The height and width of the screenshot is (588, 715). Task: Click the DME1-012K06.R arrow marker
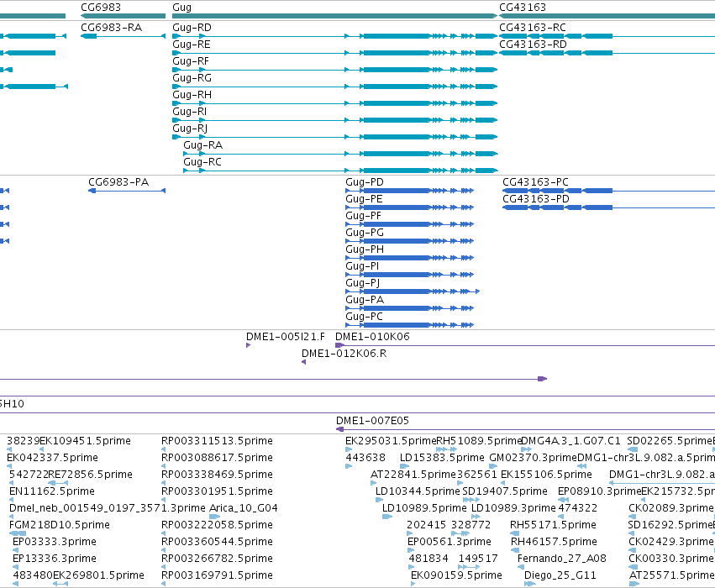(x=303, y=362)
